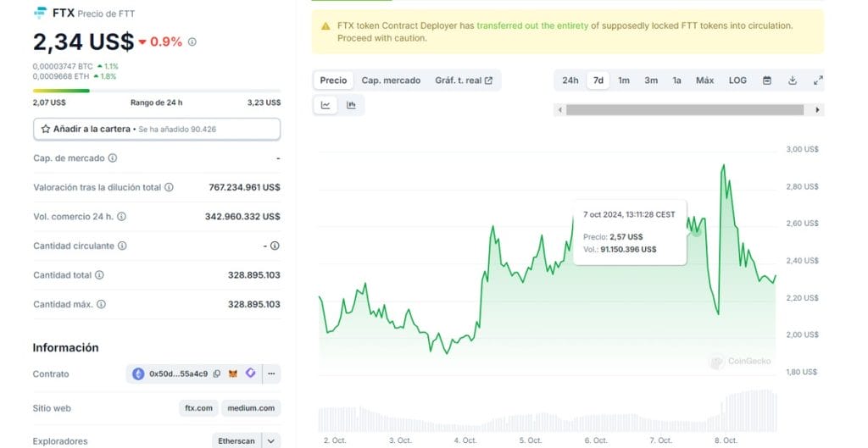Switch to Precio tab

tap(333, 80)
